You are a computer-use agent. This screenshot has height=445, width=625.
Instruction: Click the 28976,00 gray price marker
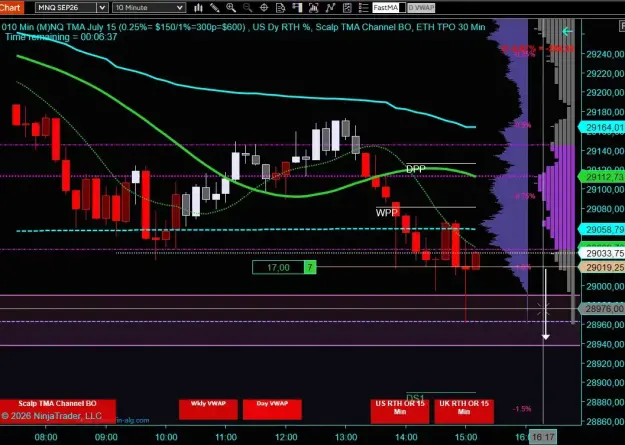[x=601, y=309]
